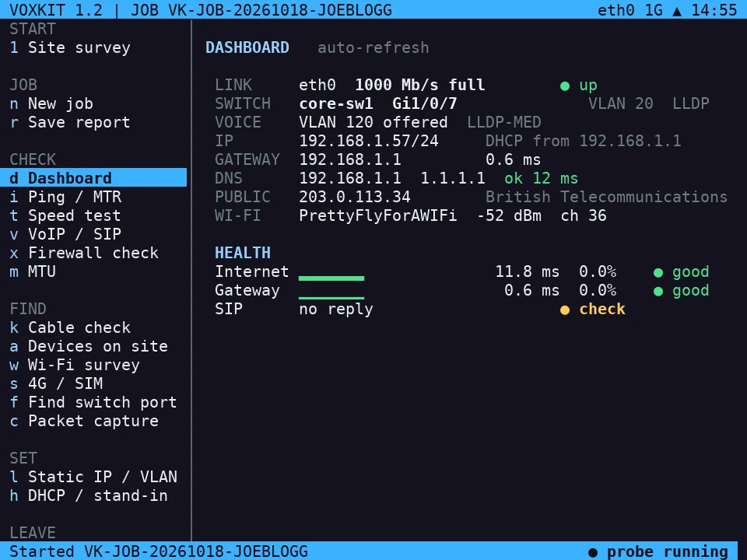Image resolution: width=747 pixels, height=560 pixels.
Task: Click the DNS server 1.1.1.1
Action: [x=453, y=178]
